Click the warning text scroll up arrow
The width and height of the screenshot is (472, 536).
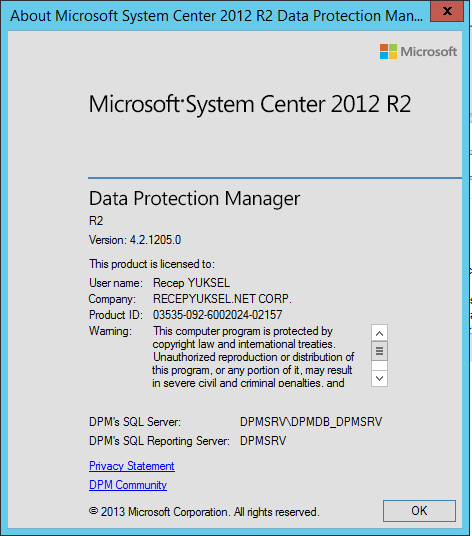click(x=379, y=333)
